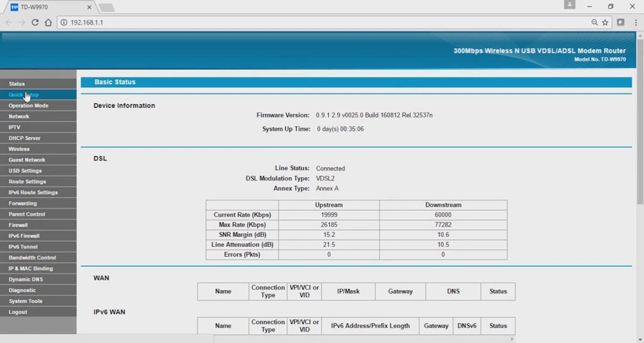The width and height of the screenshot is (644, 343).
Task: Open Bandwidth Control menu
Action: (x=38, y=258)
